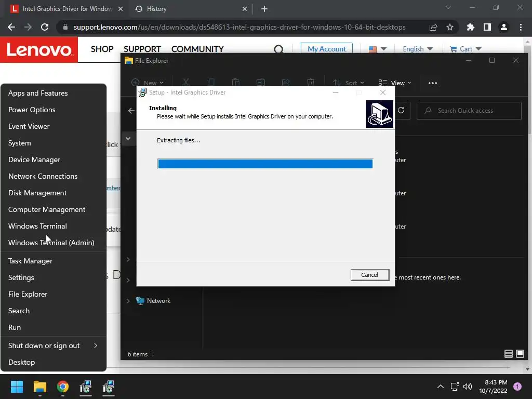Screen dimensions: 532x399
Task: Expand Shut down or sign out submenu
Action: [x=54, y=345]
